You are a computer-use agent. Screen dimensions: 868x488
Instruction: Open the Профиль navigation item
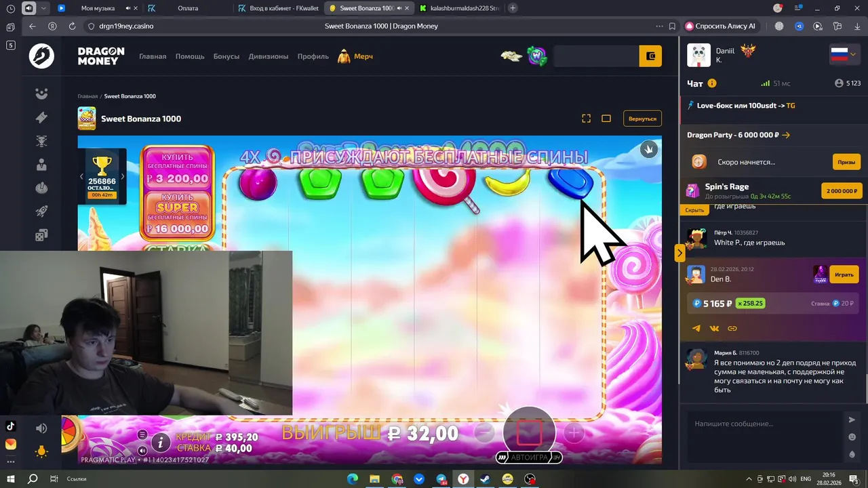(x=313, y=56)
